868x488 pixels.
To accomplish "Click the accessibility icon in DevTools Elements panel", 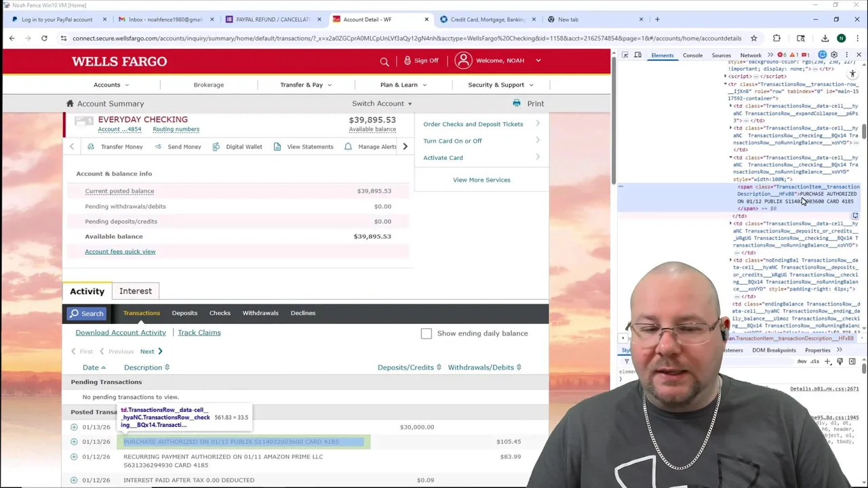I will 852,74.
